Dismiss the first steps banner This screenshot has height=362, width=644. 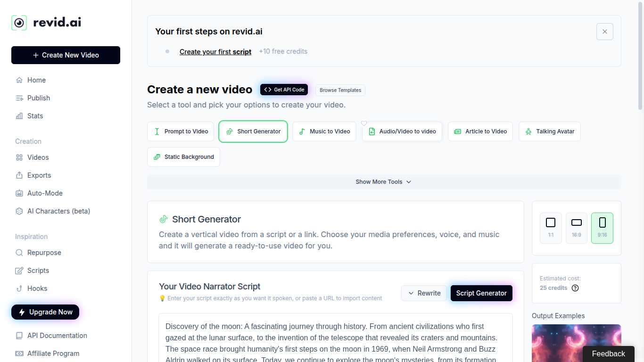pyautogui.click(x=605, y=32)
